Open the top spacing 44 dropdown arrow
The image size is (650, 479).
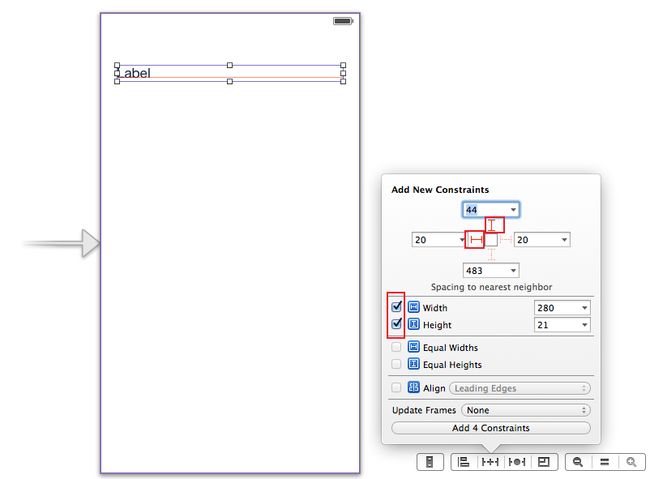(x=513, y=209)
